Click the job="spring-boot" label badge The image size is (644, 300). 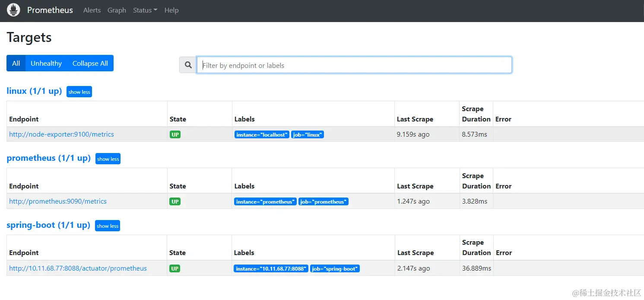tap(335, 269)
